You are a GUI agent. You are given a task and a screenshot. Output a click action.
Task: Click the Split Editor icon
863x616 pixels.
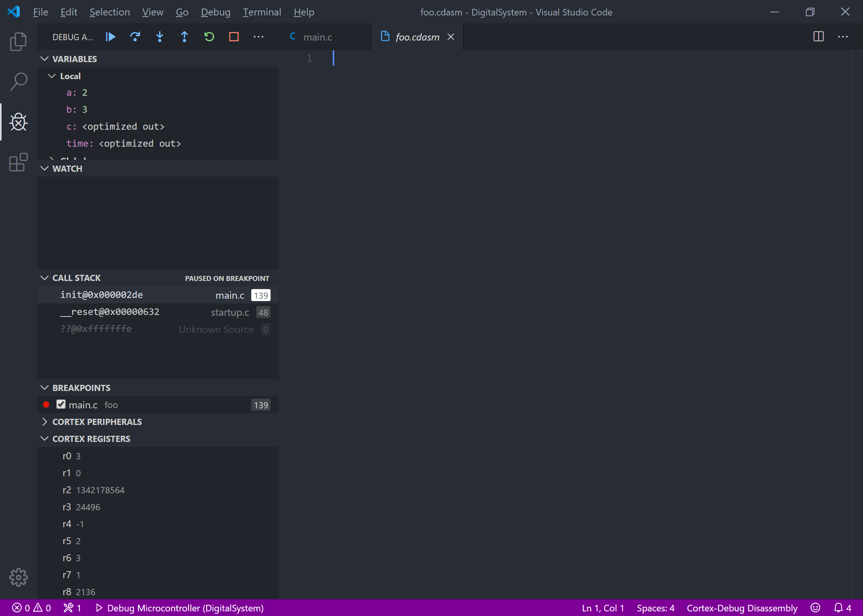pos(819,37)
